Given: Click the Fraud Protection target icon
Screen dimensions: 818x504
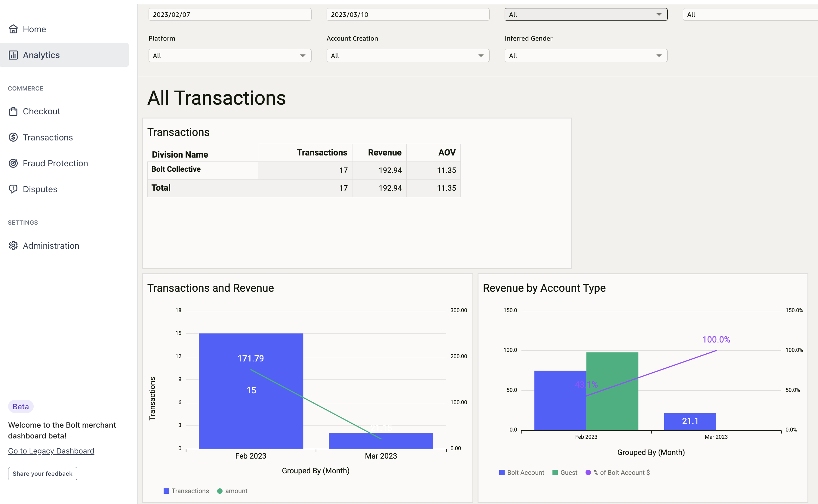Looking at the screenshot, I should point(13,163).
